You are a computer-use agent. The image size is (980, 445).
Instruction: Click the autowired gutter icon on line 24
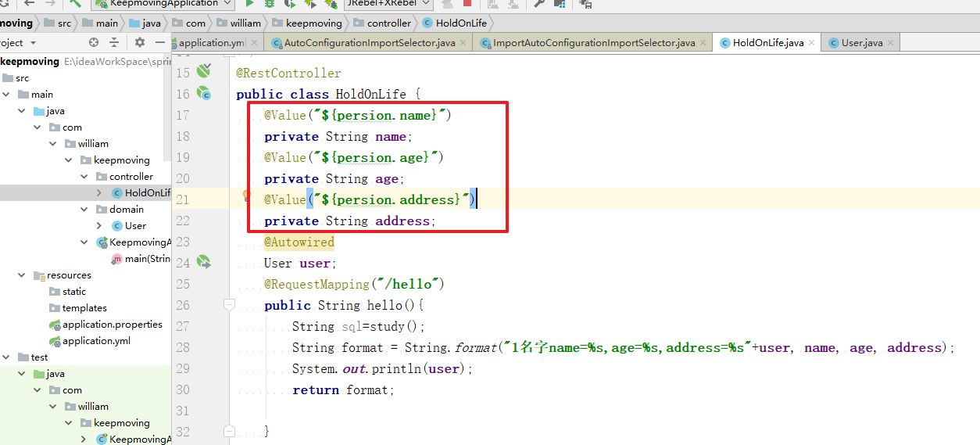204,262
